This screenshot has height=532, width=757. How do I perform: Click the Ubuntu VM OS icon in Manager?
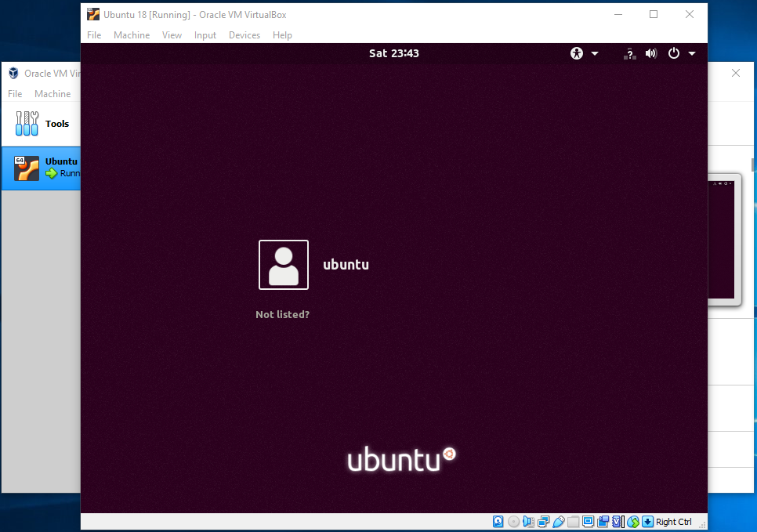27,168
